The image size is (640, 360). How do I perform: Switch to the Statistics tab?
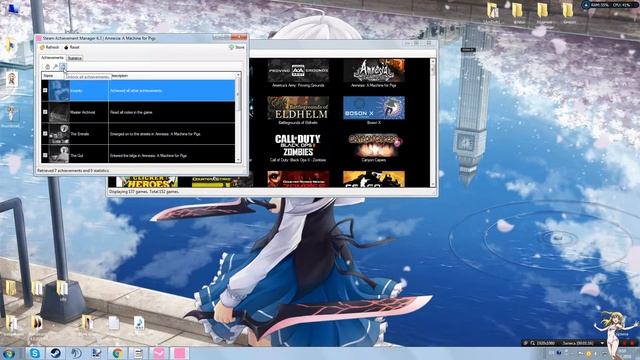[x=75, y=58]
